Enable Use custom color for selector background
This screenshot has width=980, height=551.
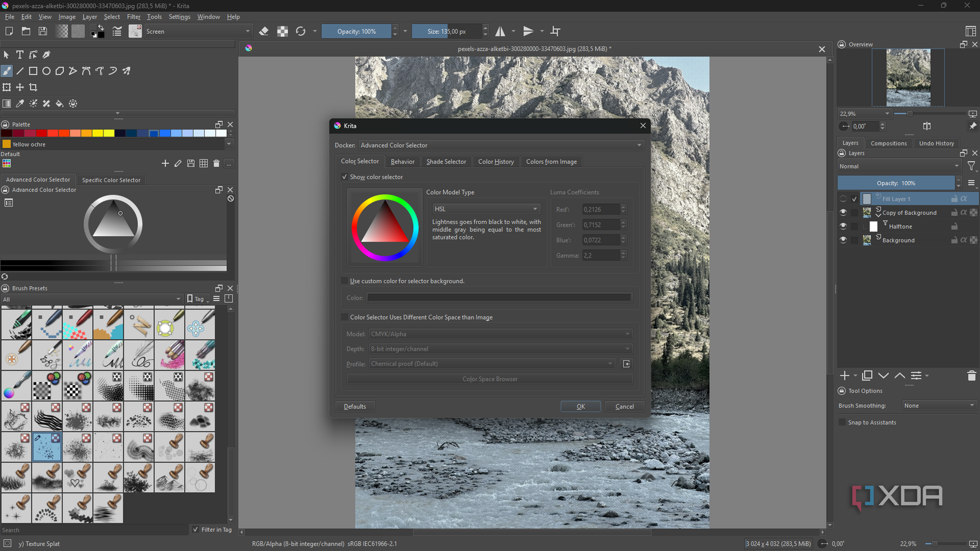345,280
